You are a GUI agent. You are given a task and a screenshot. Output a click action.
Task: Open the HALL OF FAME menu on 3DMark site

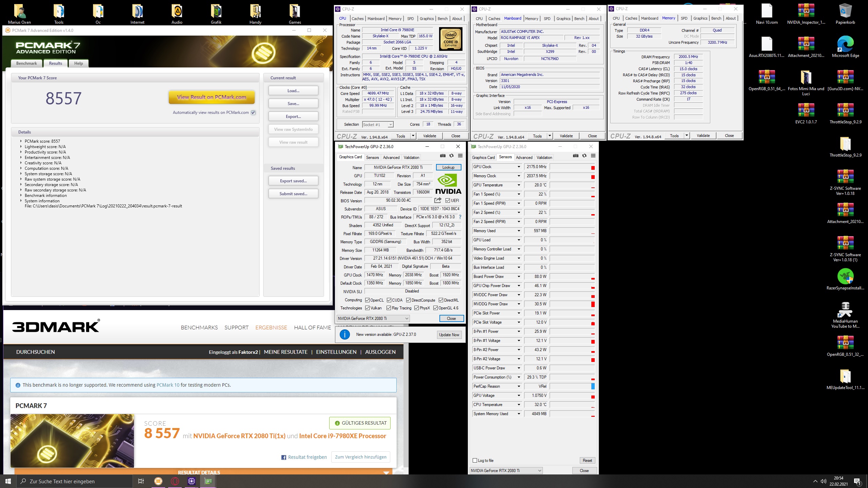tap(312, 327)
